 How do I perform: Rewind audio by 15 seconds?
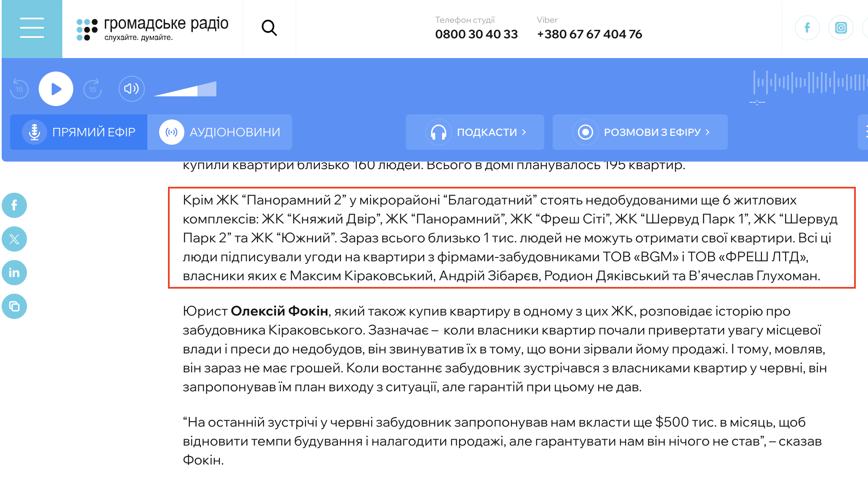[19, 89]
